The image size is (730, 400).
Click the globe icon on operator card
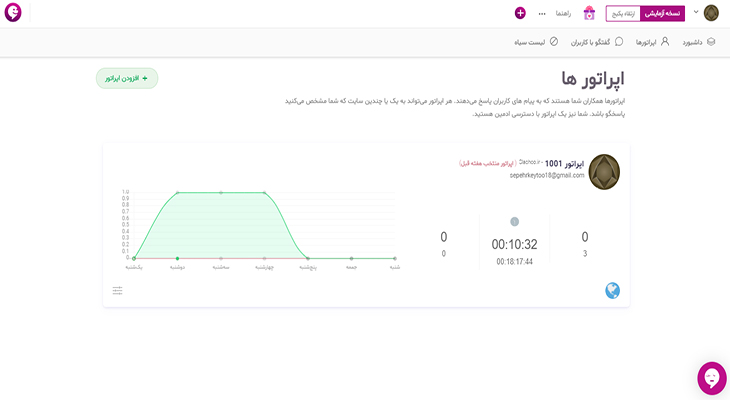(x=612, y=290)
